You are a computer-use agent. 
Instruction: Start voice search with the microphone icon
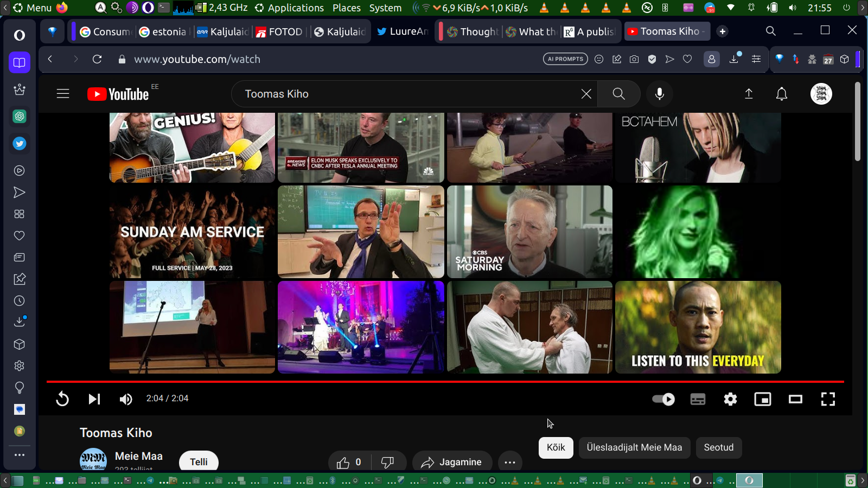click(659, 94)
